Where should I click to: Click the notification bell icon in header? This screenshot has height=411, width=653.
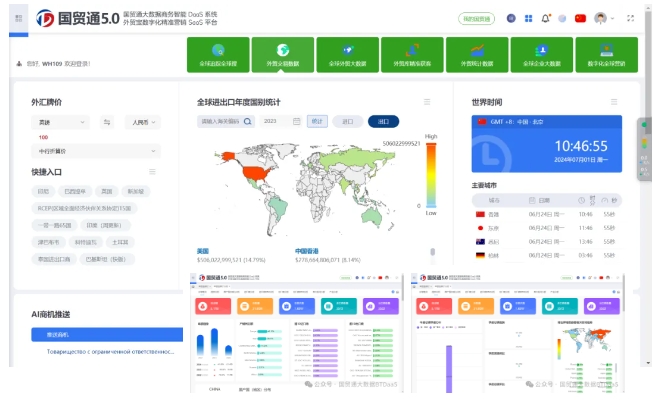click(x=545, y=18)
